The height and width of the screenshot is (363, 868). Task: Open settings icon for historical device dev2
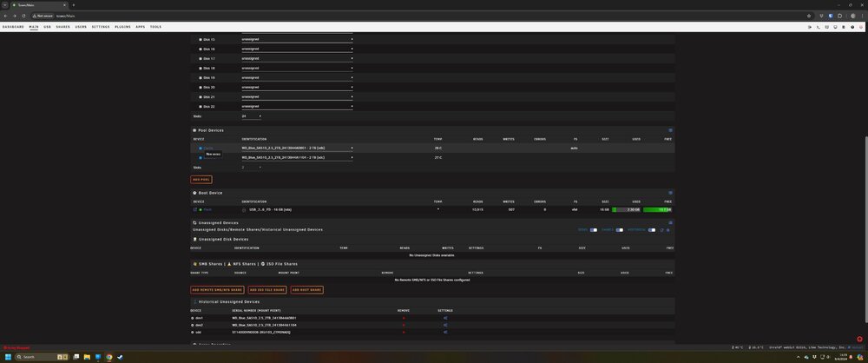pos(445,325)
